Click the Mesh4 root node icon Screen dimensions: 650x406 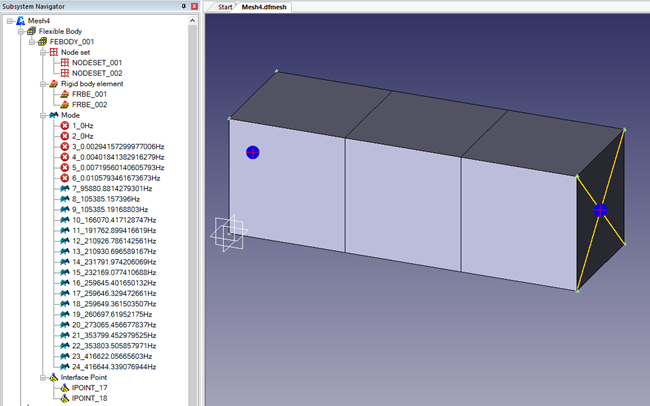20,20
